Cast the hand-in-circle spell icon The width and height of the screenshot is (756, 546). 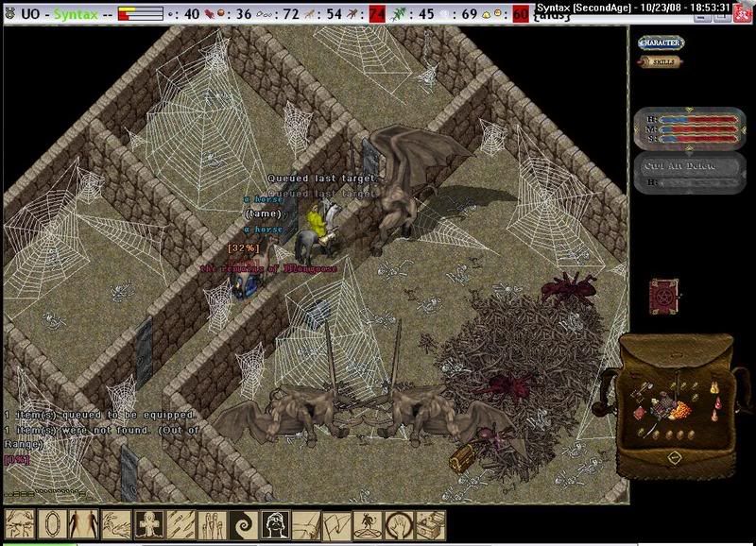point(399,525)
